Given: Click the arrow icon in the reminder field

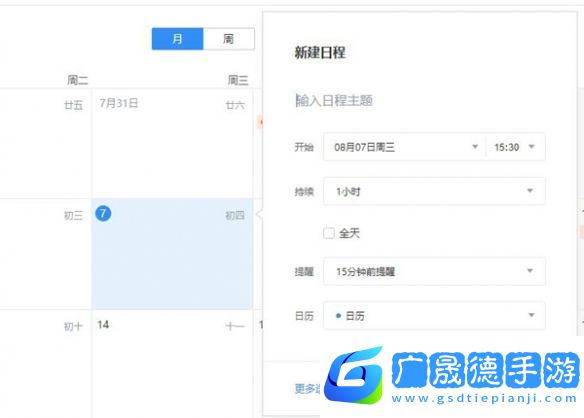Looking at the screenshot, I should [530, 271].
